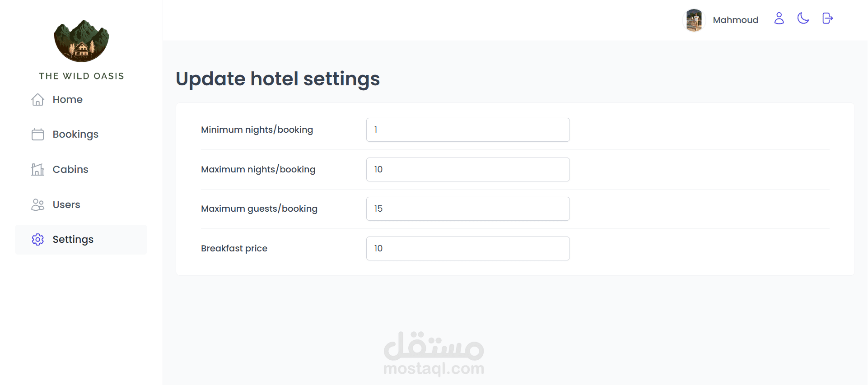Image resolution: width=868 pixels, height=385 pixels.
Task: Click the Breakfast price input
Action: [x=468, y=248]
